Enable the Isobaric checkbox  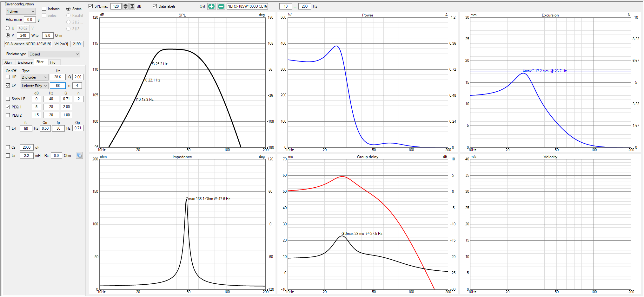(44, 9)
